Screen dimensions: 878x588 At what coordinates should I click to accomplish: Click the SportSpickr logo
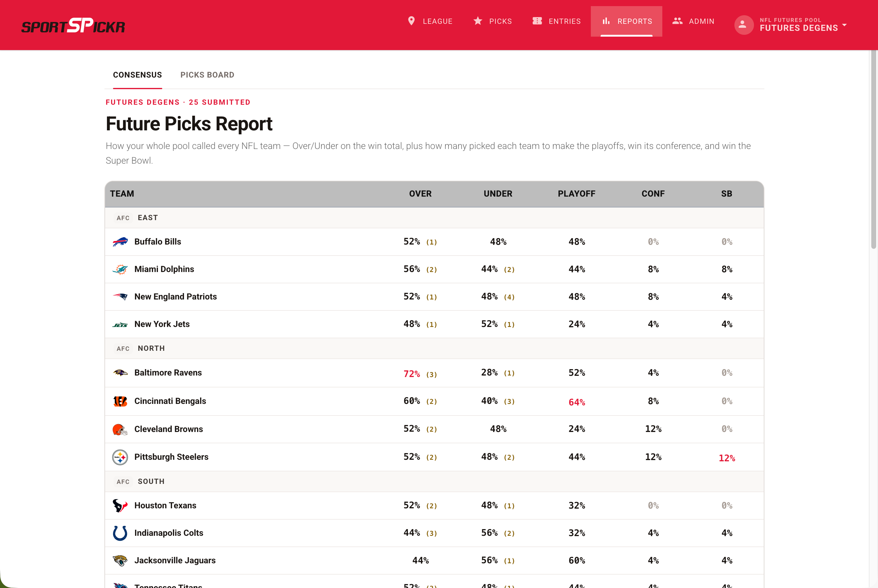click(x=73, y=26)
